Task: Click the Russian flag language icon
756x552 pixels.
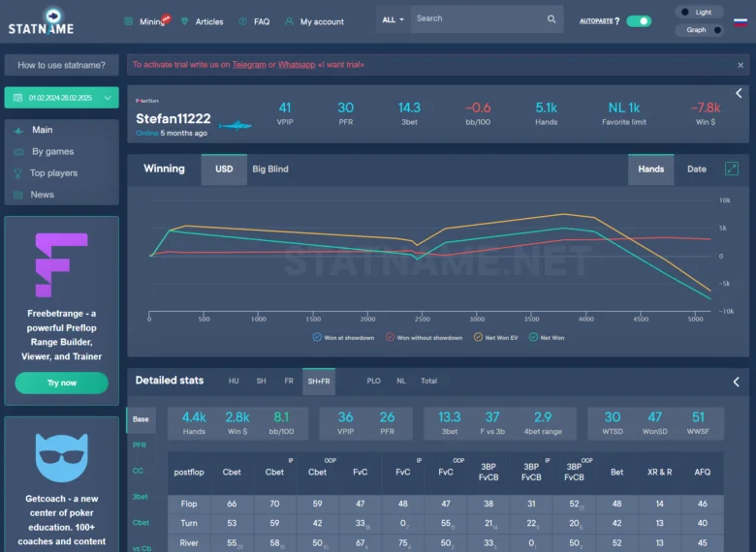Action: [740, 22]
